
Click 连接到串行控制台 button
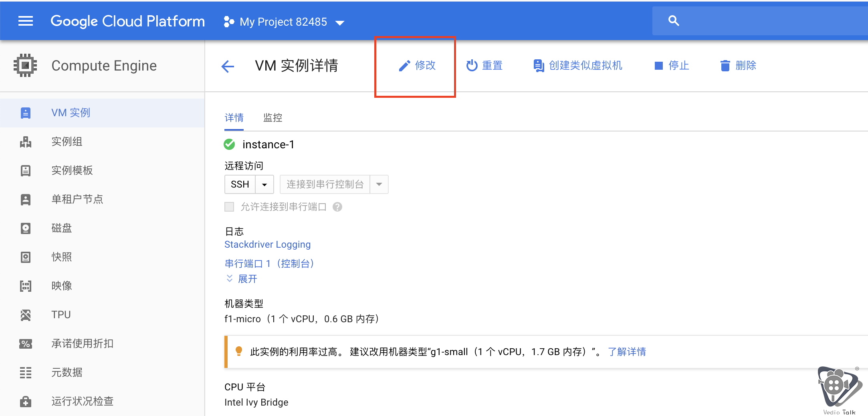tap(325, 184)
